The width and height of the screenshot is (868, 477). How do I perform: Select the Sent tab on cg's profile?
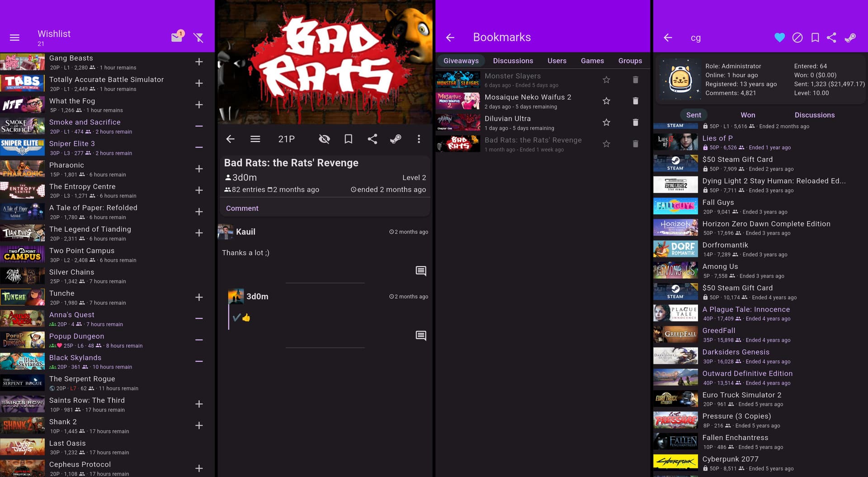pos(693,115)
